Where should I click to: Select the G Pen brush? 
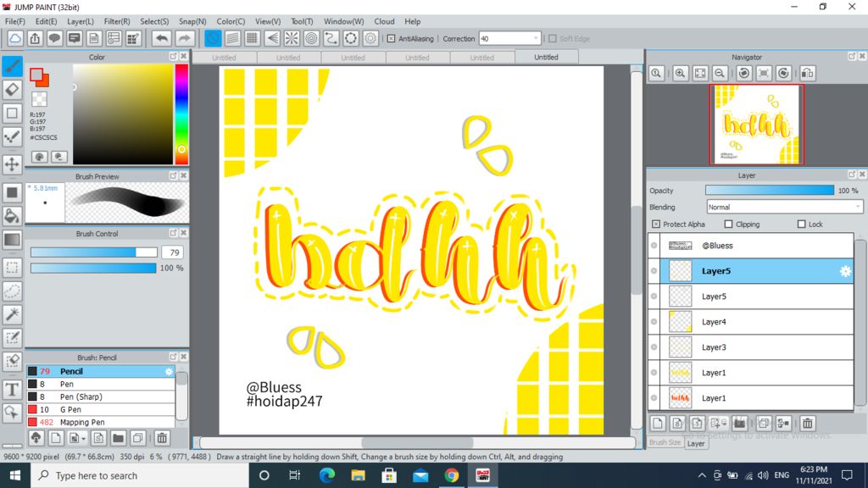(101, 409)
